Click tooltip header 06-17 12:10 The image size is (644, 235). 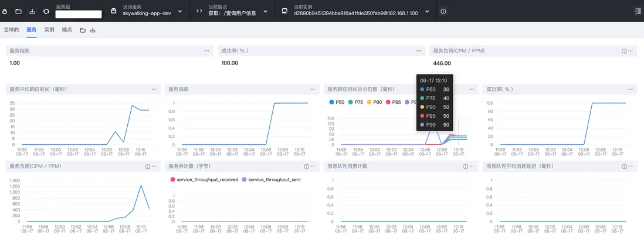(433, 80)
